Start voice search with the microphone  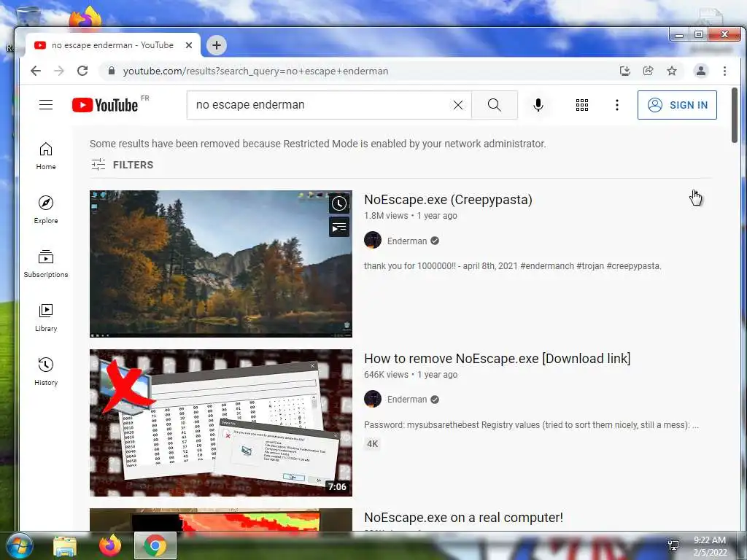click(538, 105)
